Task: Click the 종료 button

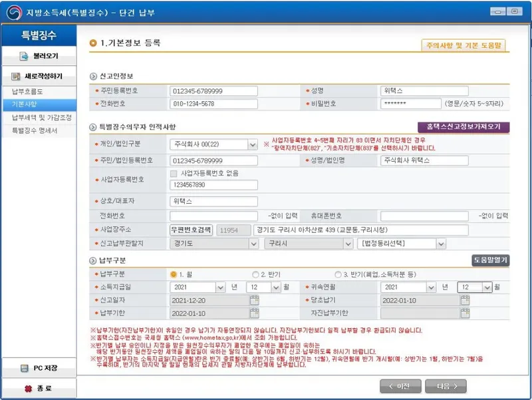Action: pyautogui.click(x=39, y=389)
